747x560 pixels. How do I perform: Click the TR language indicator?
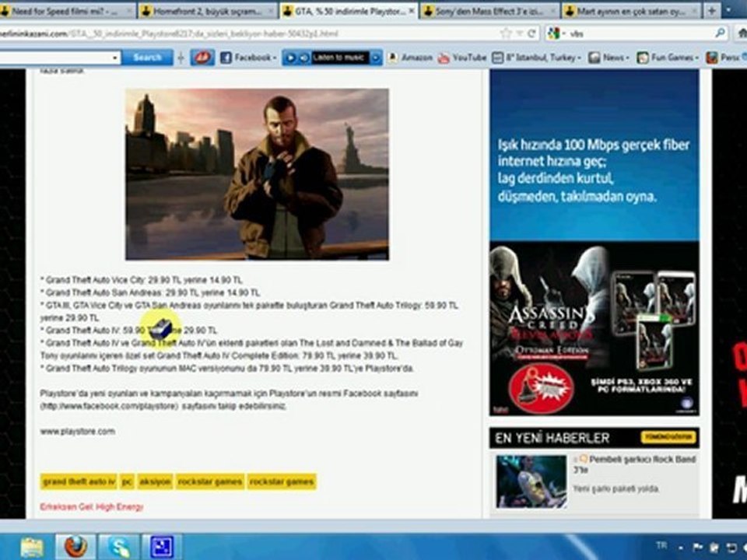[661, 546]
